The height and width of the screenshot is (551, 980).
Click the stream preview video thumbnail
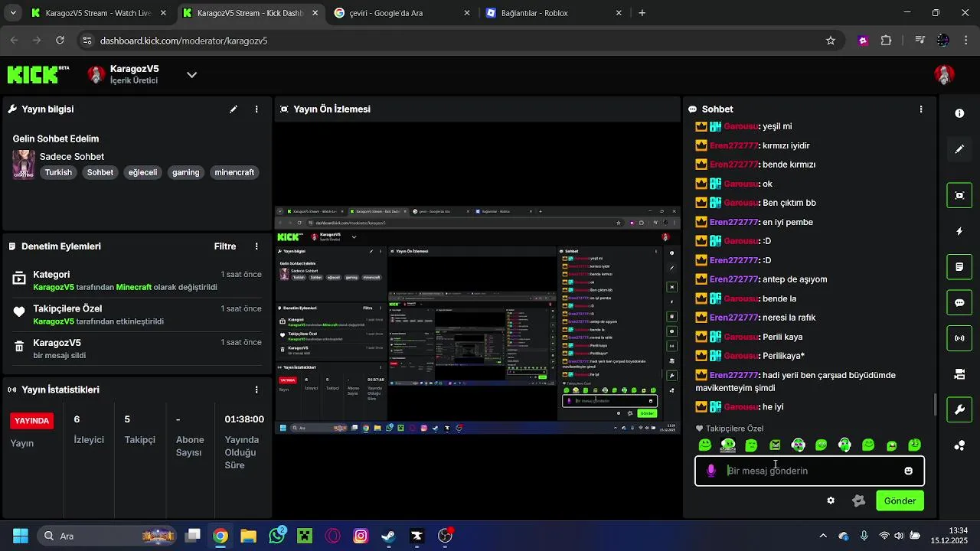click(x=477, y=320)
